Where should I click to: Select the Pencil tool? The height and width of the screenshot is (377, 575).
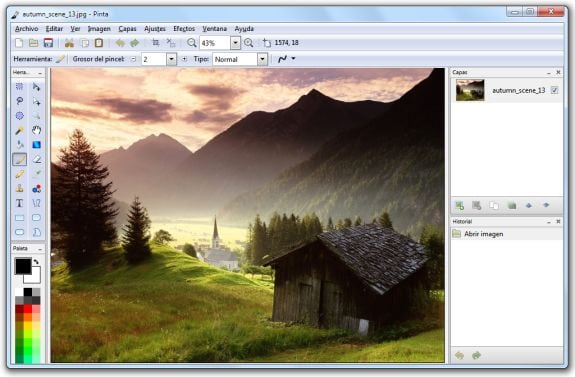(19, 174)
